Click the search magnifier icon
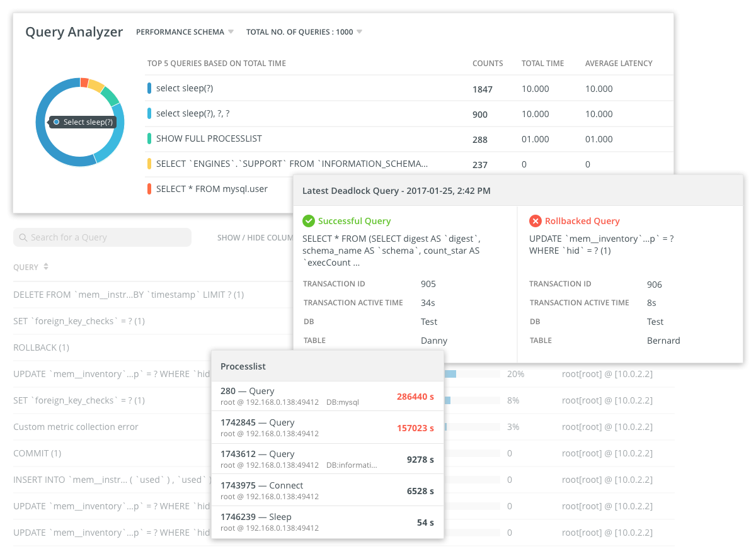The height and width of the screenshot is (559, 756). tap(23, 237)
